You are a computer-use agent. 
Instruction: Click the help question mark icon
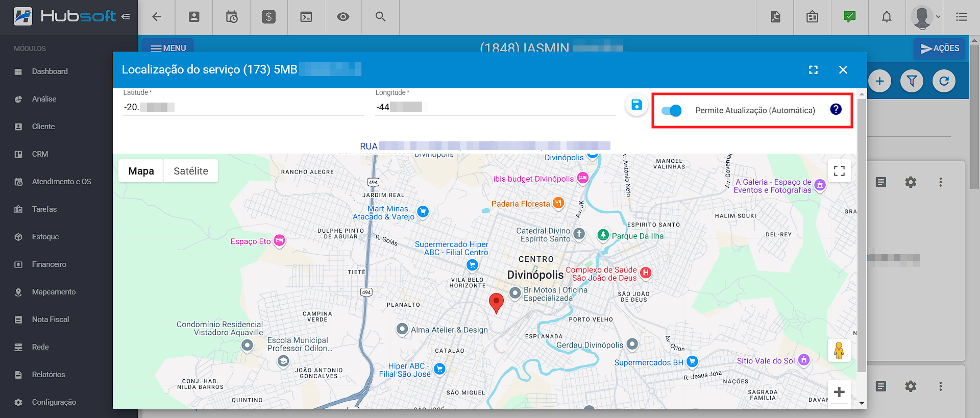point(836,109)
